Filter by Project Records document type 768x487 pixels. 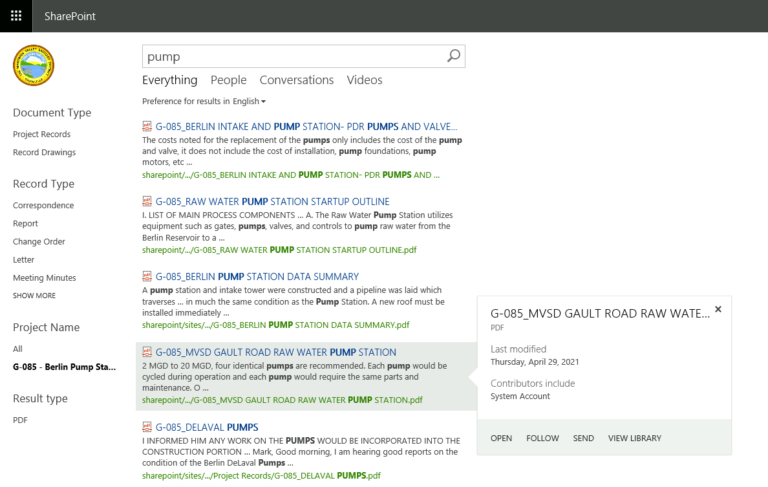pyautogui.click(x=42, y=134)
